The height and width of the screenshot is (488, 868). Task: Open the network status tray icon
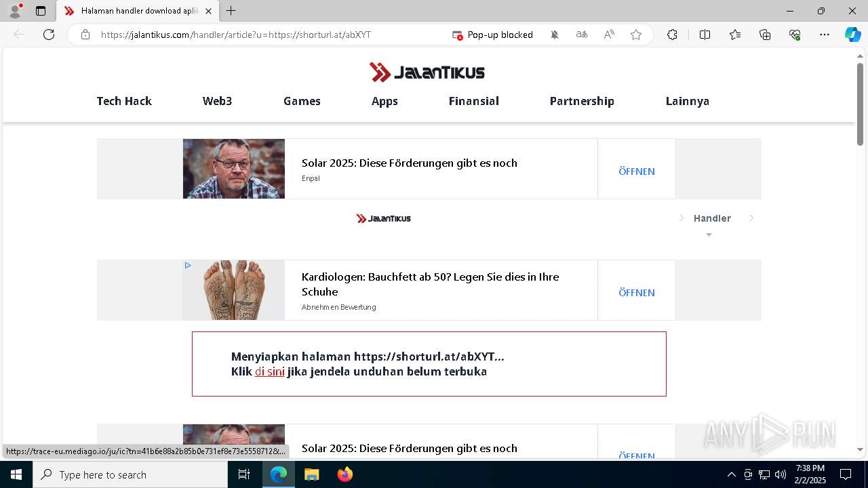click(764, 474)
